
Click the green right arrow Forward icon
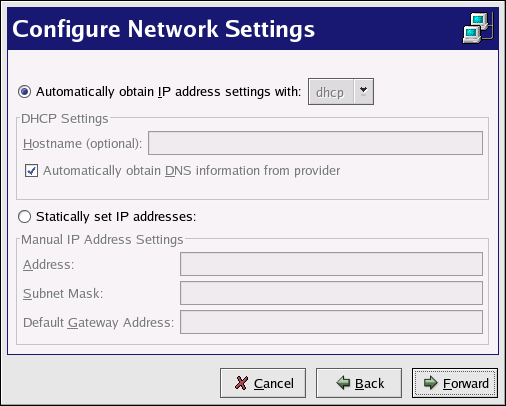tap(431, 383)
